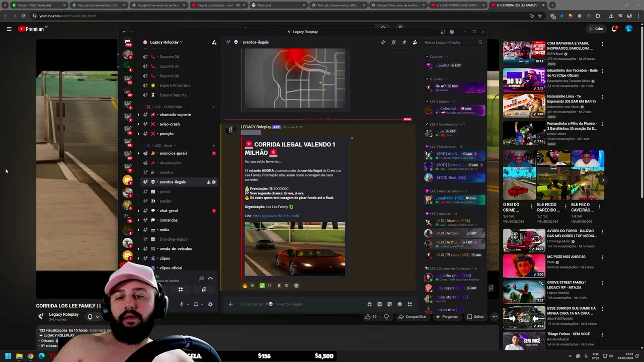The width and height of the screenshot is (644, 362).
Task: Open Discord user settings gear
Action: tap(210, 304)
